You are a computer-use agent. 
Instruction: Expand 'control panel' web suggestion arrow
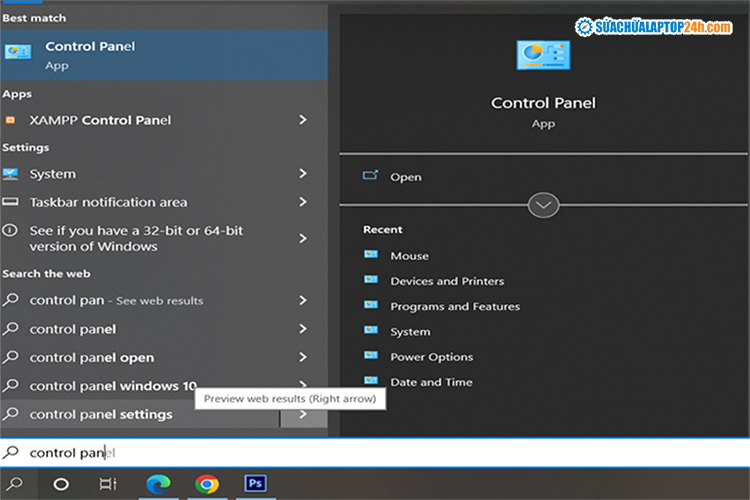(303, 329)
